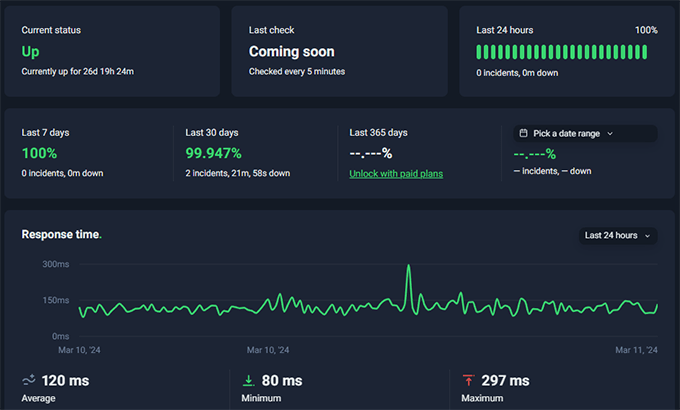The width and height of the screenshot is (680, 410).
Task: Click the Mar 11, '24 axis label
Action: [636, 350]
